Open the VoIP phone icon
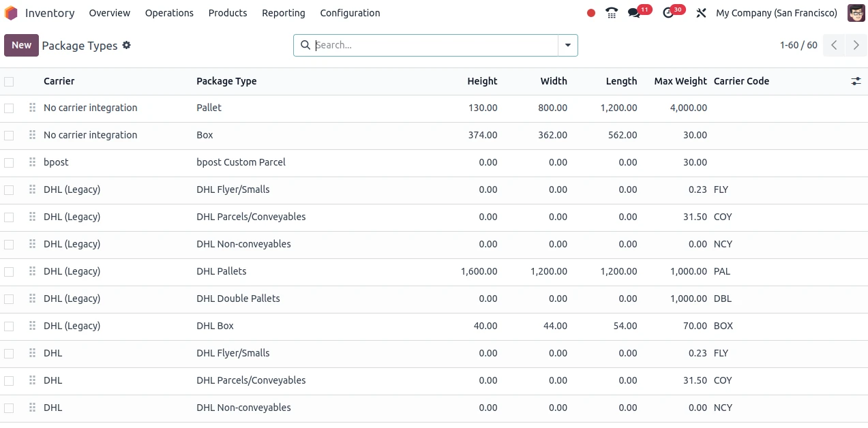868x428 pixels. tap(612, 13)
